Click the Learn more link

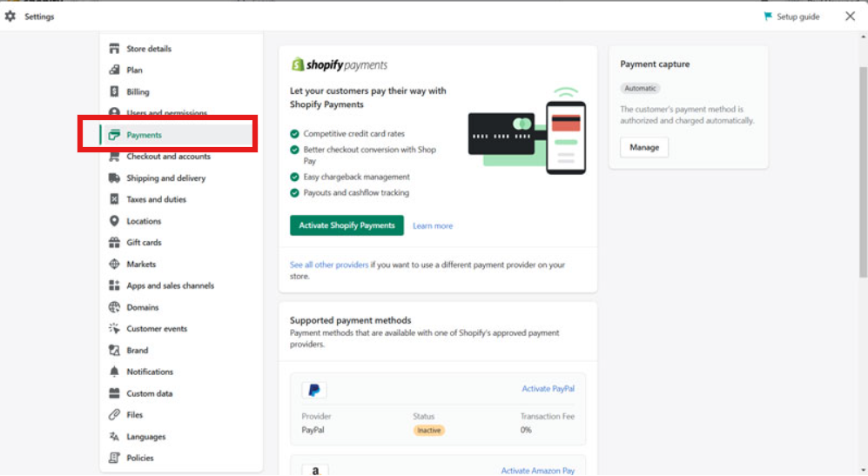(x=433, y=226)
